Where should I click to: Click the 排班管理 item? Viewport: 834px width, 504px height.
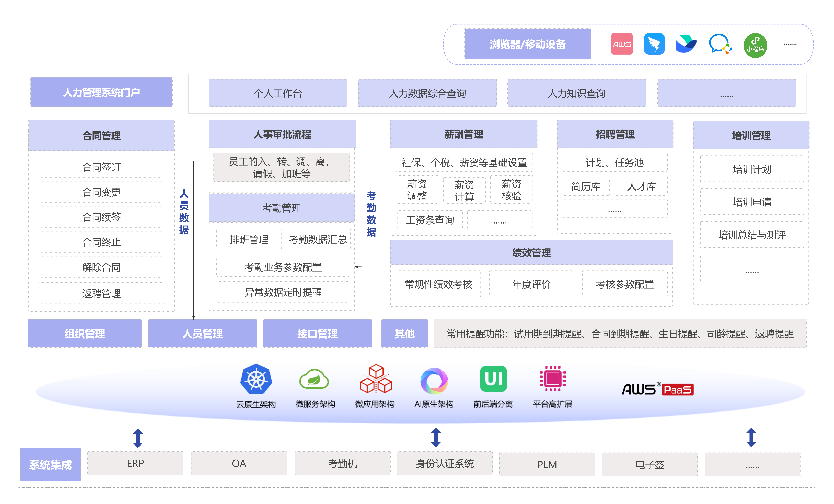click(x=249, y=239)
